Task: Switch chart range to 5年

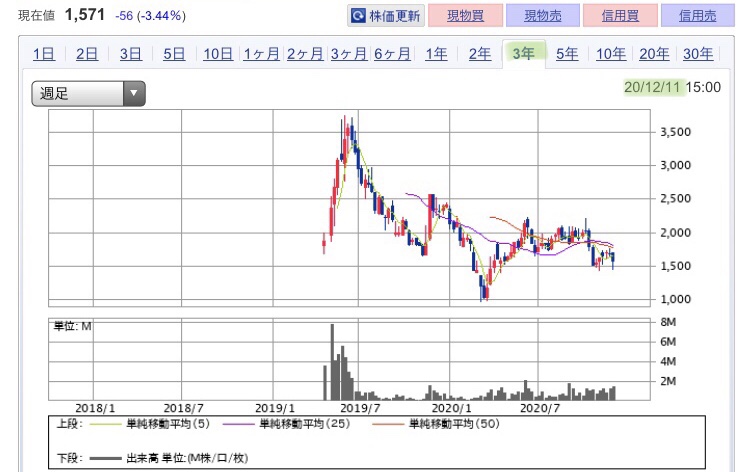Action: [x=567, y=54]
